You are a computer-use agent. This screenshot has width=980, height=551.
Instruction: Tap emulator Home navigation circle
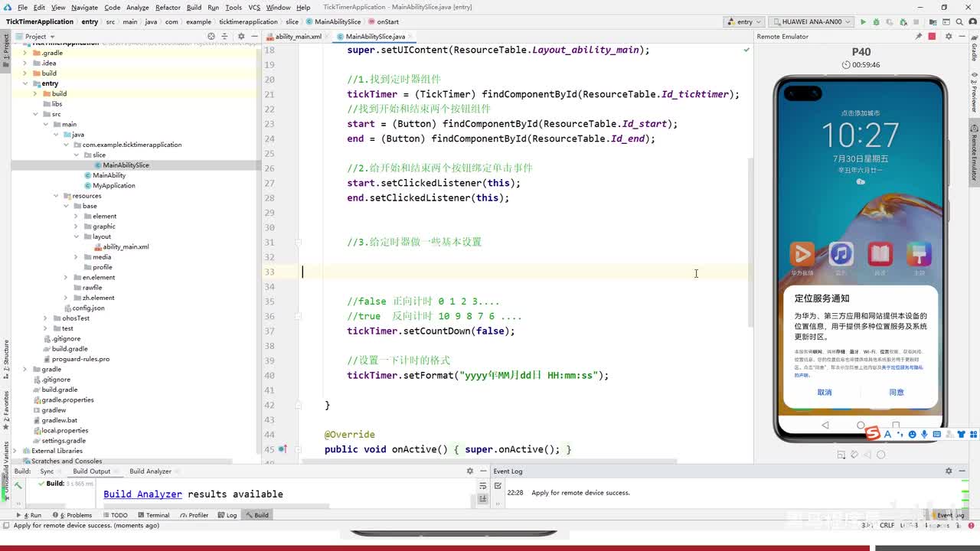tap(861, 425)
